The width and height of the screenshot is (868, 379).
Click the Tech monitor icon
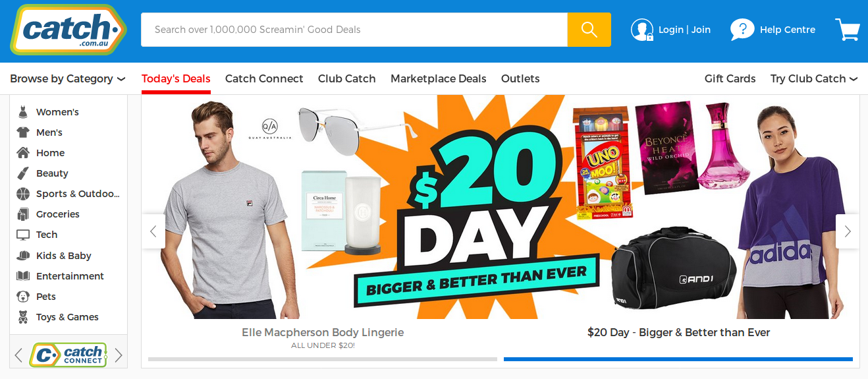[23, 235]
